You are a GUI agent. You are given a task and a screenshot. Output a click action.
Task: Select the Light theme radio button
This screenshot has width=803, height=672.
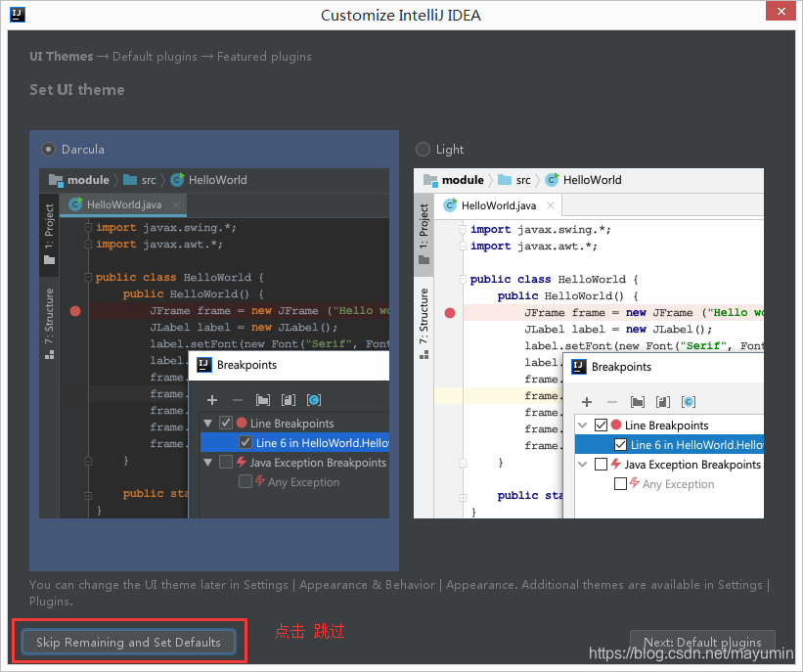point(423,149)
